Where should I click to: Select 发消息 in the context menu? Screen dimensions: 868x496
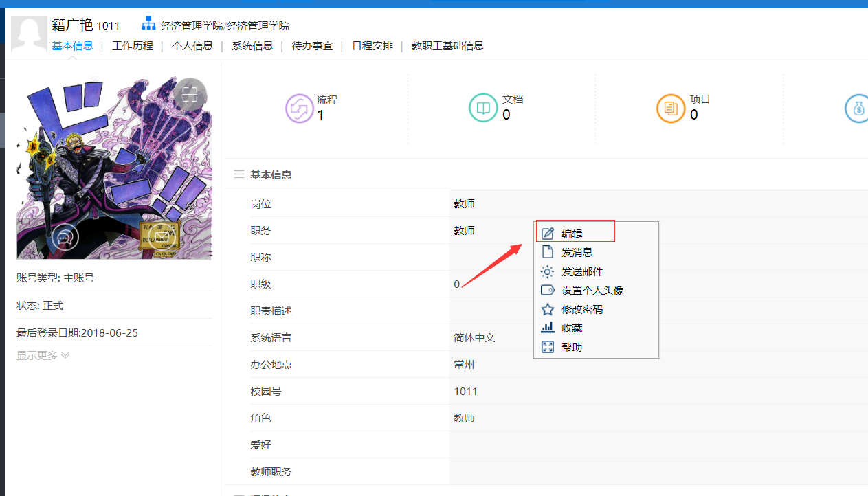tap(577, 253)
